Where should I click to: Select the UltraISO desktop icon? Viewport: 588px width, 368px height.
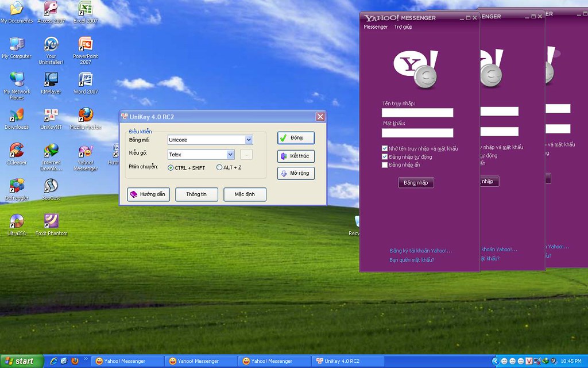tap(17, 225)
